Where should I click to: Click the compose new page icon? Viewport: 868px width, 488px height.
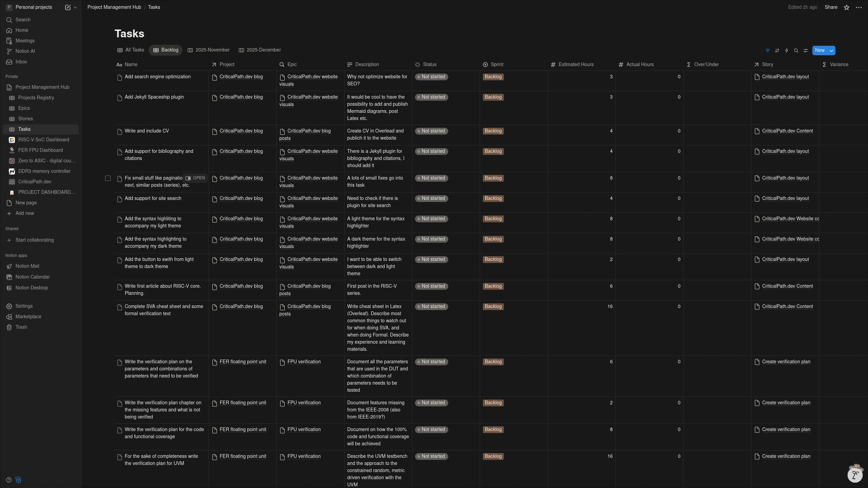point(67,7)
